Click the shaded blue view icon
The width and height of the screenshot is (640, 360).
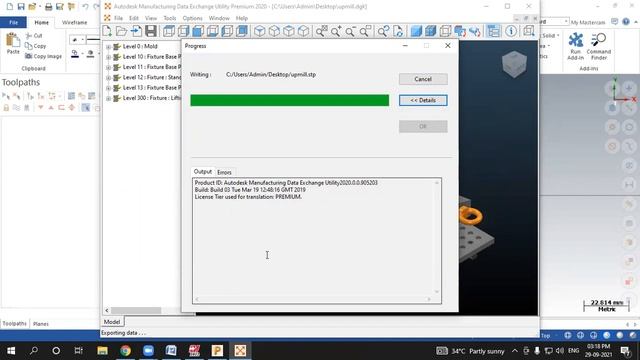tap(416, 31)
